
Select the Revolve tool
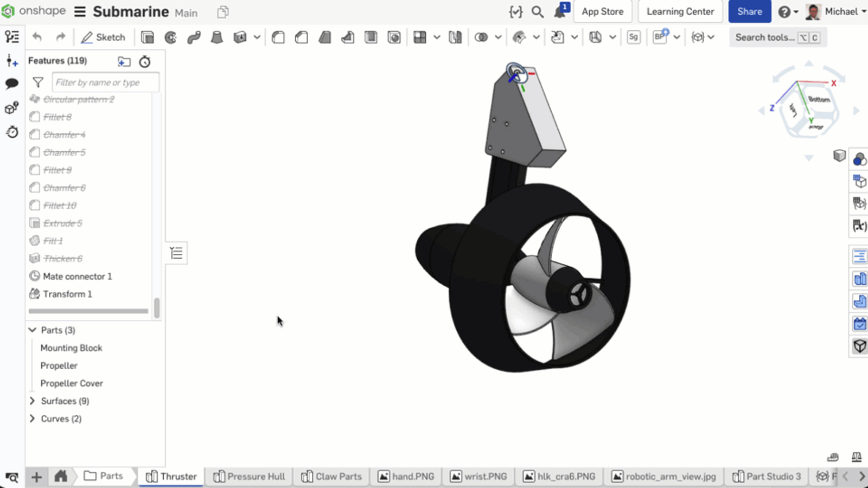click(170, 37)
